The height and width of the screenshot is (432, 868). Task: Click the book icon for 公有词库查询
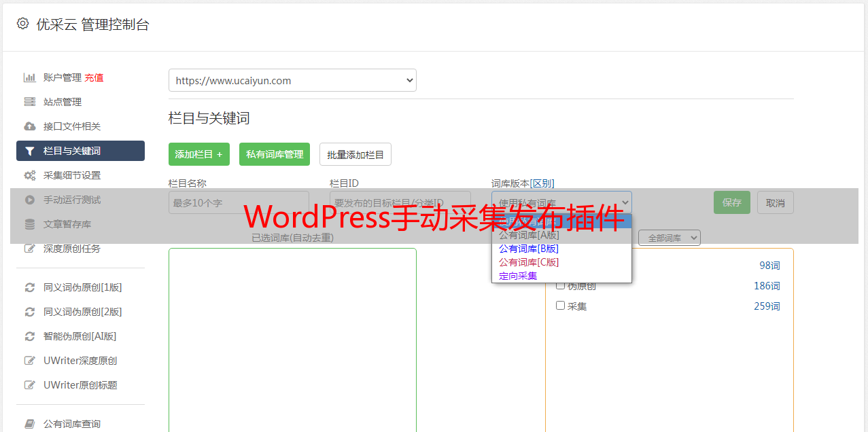(x=30, y=424)
